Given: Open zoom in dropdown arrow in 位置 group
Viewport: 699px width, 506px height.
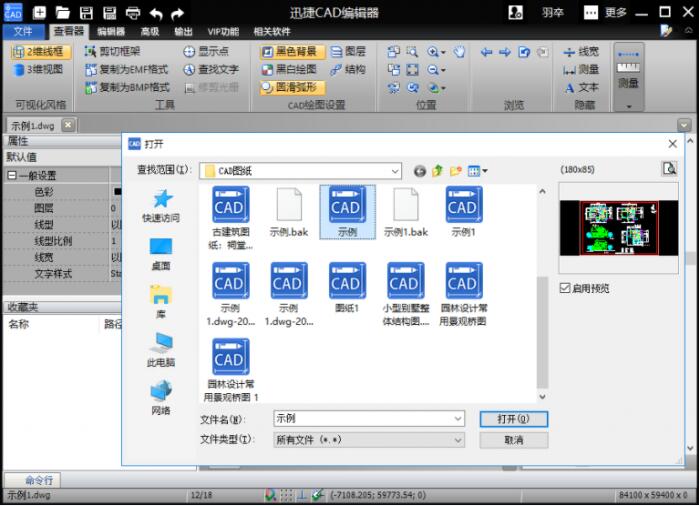Looking at the screenshot, I should click(444, 53).
